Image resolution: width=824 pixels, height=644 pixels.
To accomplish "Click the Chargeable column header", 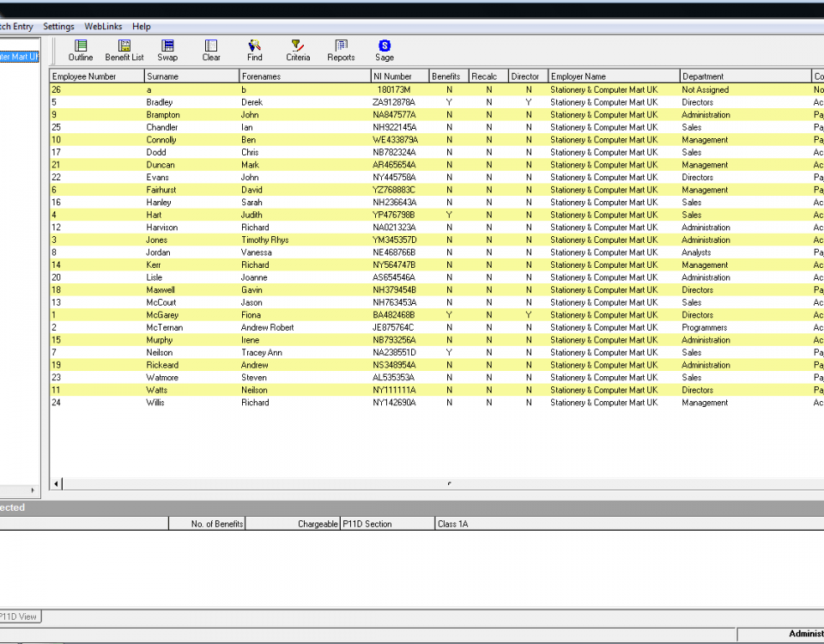I will pyautogui.click(x=293, y=524).
